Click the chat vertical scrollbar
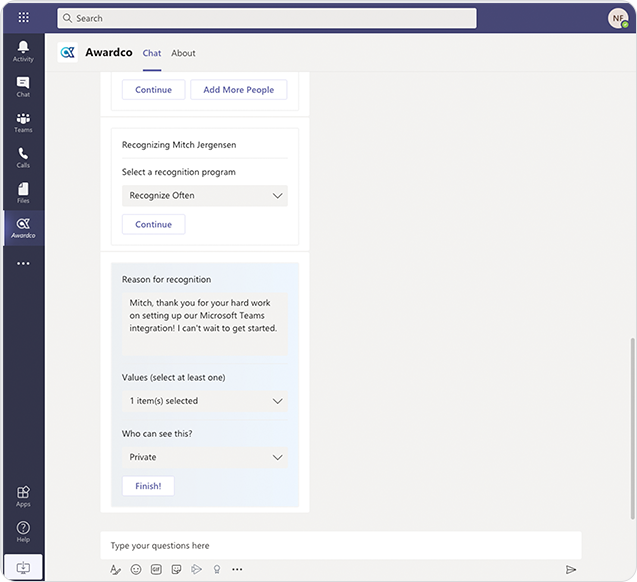This screenshot has height=582, width=637. pyautogui.click(x=632, y=428)
